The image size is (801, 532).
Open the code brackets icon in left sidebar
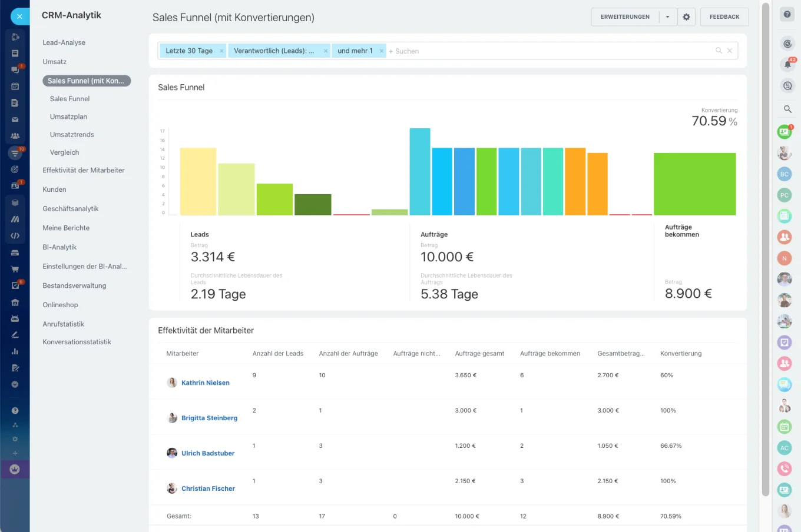click(x=15, y=235)
